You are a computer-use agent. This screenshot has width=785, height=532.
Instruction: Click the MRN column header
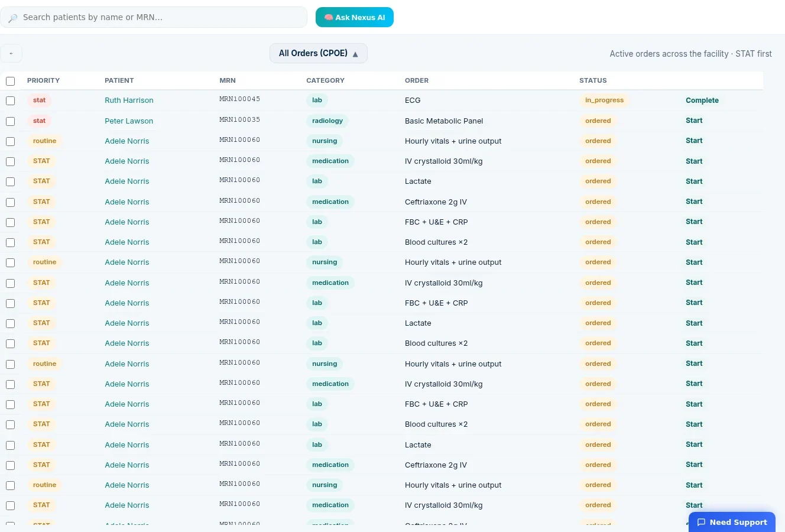pos(228,80)
